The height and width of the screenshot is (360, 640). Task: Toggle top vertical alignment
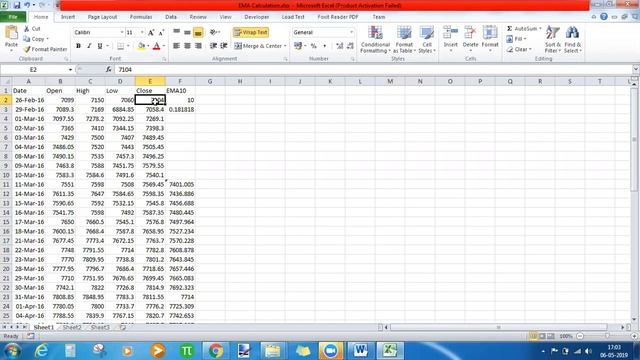point(176,32)
